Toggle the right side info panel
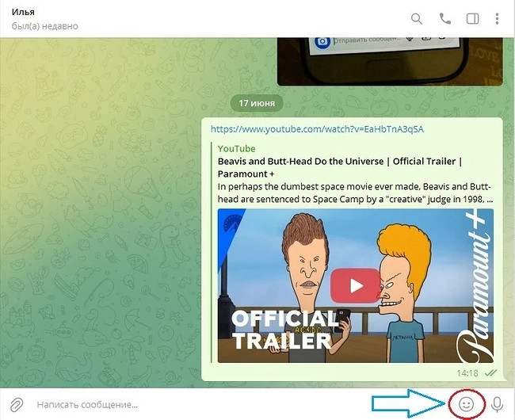515x420 pixels. pyautogui.click(x=472, y=19)
